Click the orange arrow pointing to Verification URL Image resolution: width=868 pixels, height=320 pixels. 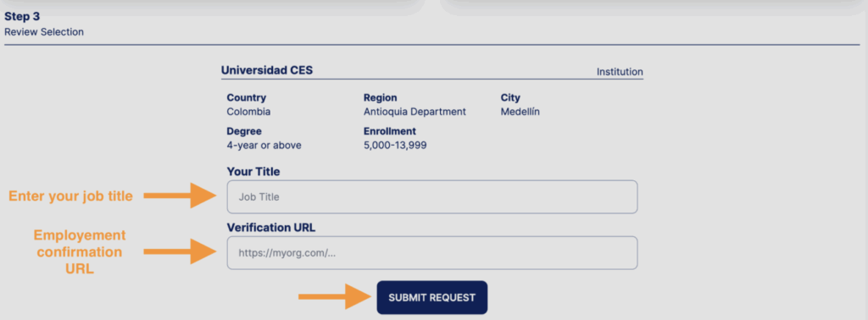pyautogui.click(x=180, y=251)
